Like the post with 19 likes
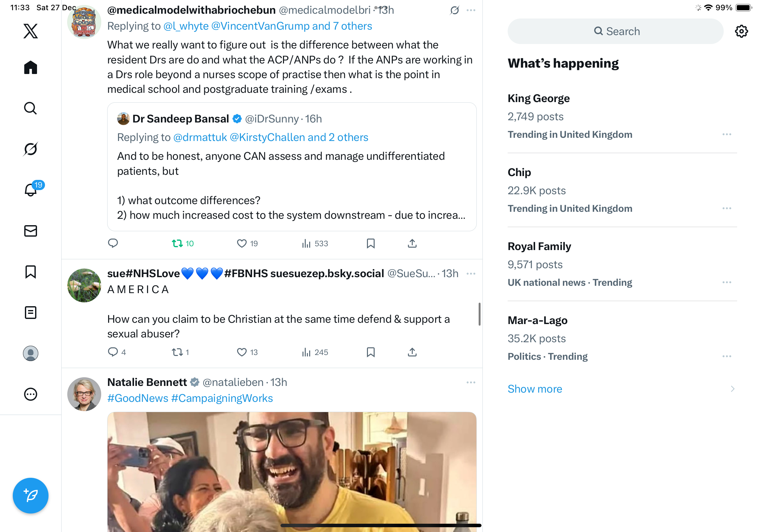The height and width of the screenshot is (532, 762). [x=242, y=243]
